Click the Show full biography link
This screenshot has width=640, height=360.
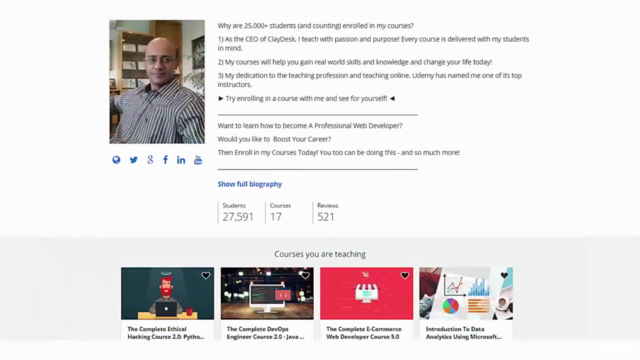[250, 184]
